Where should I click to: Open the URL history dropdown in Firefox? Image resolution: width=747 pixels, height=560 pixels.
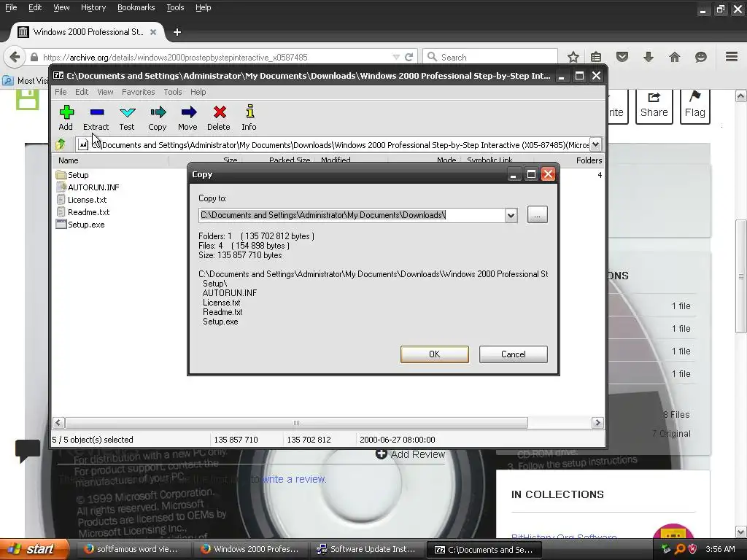[x=396, y=57]
